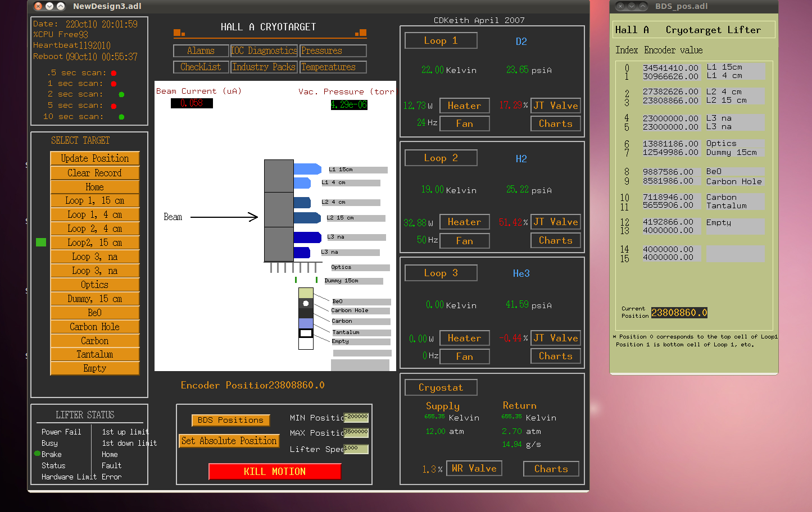The image size is (812, 512).
Task: Open the Pressures screen
Action: (x=333, y=51)
